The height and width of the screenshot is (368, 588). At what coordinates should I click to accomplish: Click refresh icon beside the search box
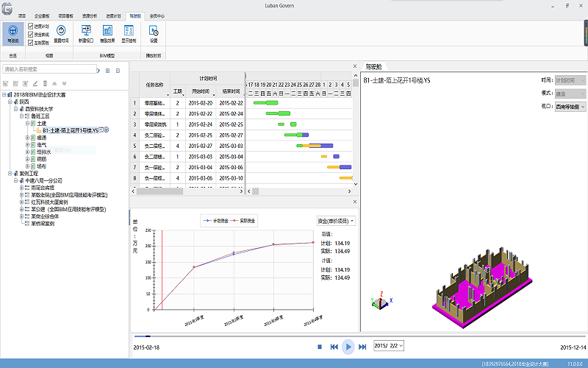pos(98,71)
